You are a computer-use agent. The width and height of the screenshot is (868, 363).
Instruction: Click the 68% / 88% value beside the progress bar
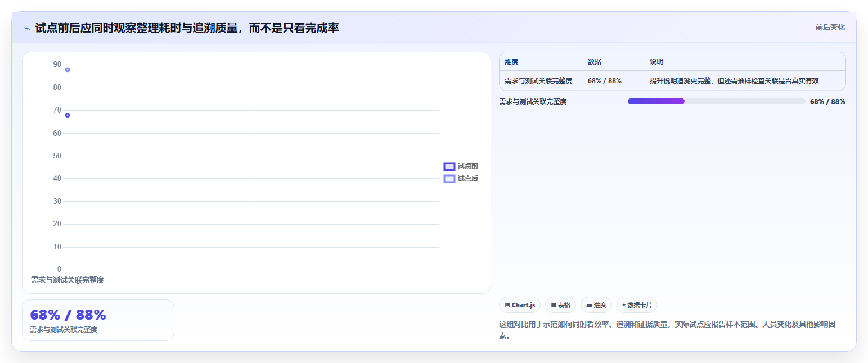pyautogui.click(x=827, y=102)
